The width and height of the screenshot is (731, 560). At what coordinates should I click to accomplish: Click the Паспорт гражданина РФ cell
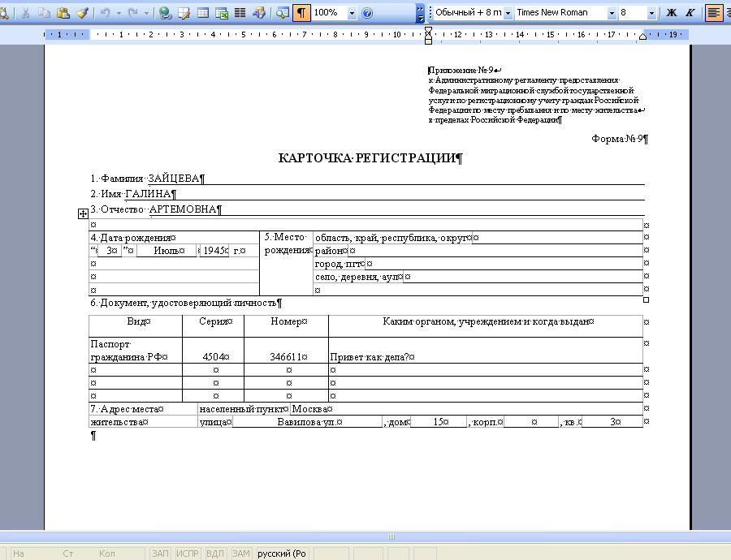(135, 351)
